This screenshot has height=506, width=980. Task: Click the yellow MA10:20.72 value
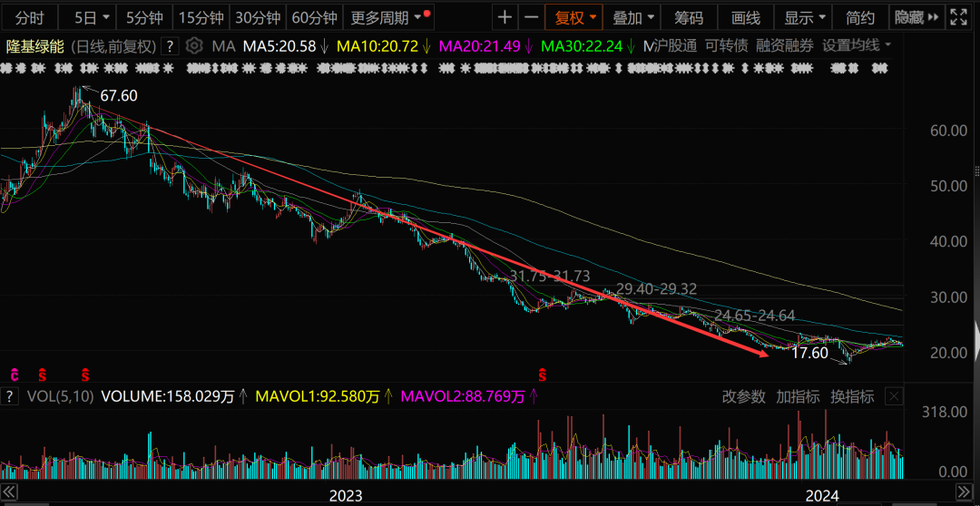pyautogui.click(x=377, y=45)
